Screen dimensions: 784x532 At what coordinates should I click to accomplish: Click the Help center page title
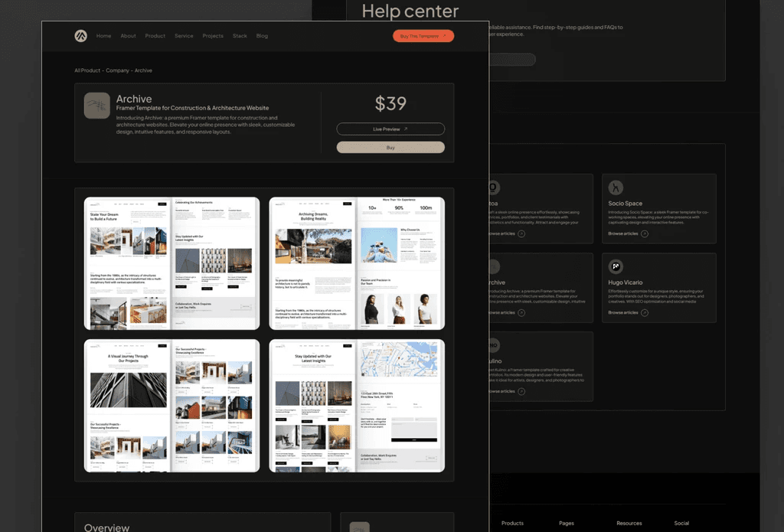(x=410, y=11)
